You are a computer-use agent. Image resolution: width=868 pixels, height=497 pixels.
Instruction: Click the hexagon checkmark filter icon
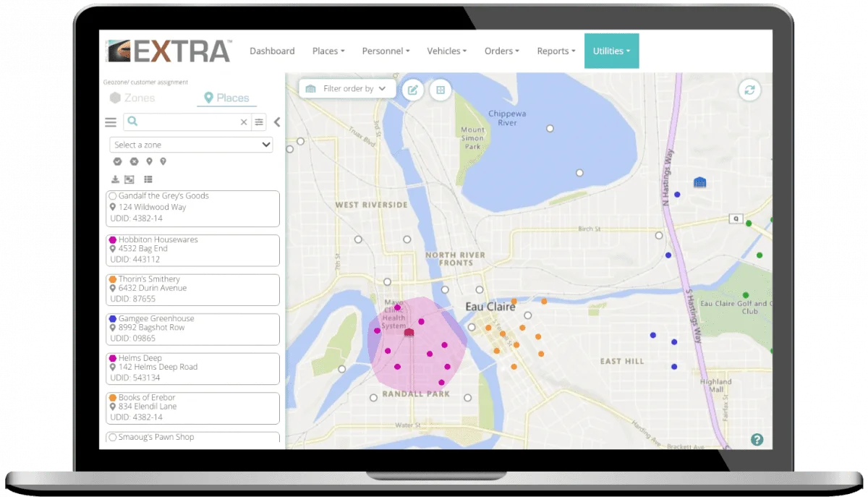coord(117,161)
